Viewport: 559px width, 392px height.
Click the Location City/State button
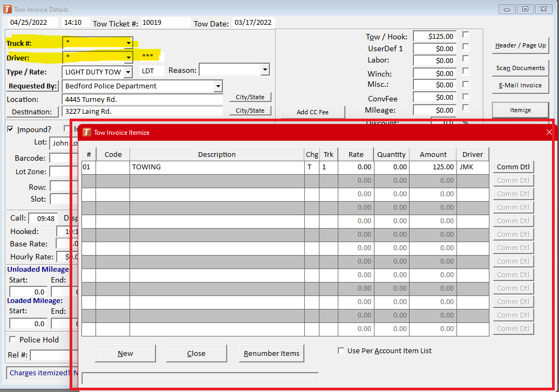click(x=250, y=97)
